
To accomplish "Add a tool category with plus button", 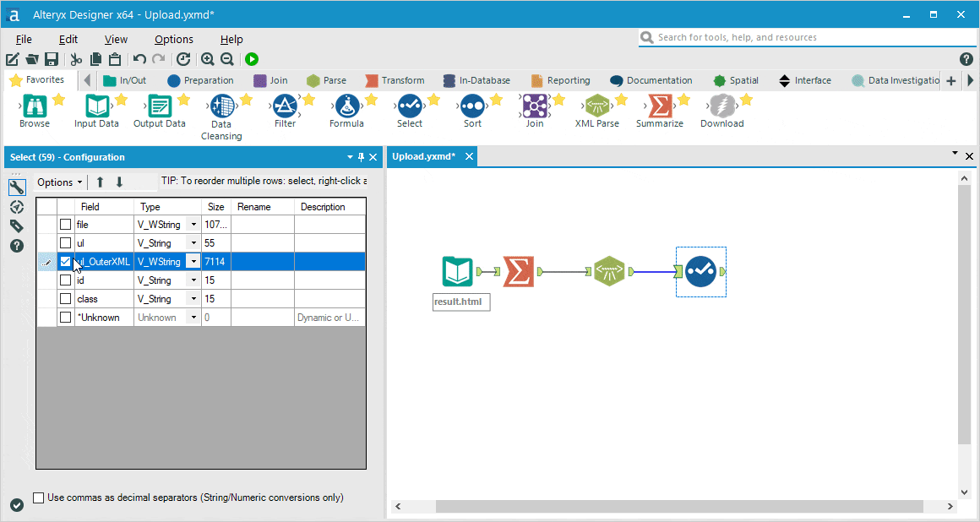I will 950,80.
